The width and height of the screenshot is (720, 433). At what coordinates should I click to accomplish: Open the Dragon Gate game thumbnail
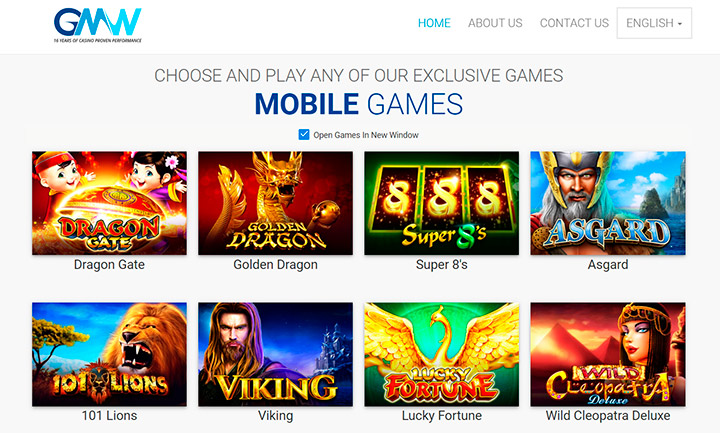(x=109, y=203)
